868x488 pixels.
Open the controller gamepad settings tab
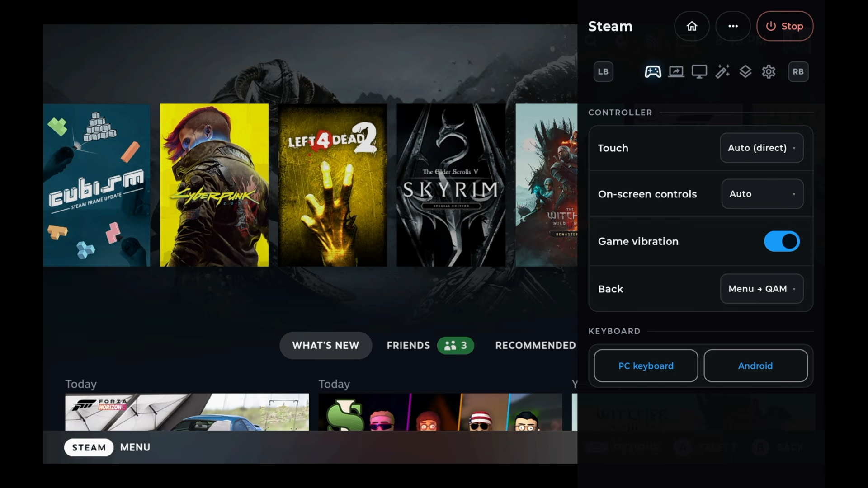(x=653, y=71)
